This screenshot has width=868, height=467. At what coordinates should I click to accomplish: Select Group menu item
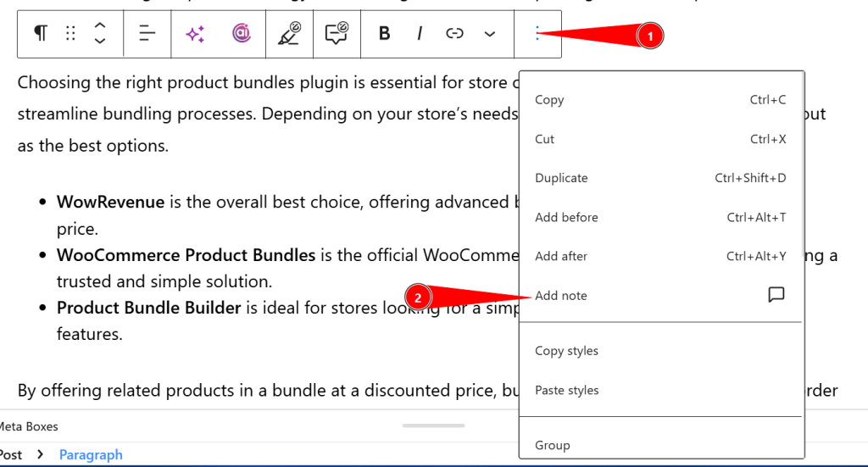click(x=660, y=445)
